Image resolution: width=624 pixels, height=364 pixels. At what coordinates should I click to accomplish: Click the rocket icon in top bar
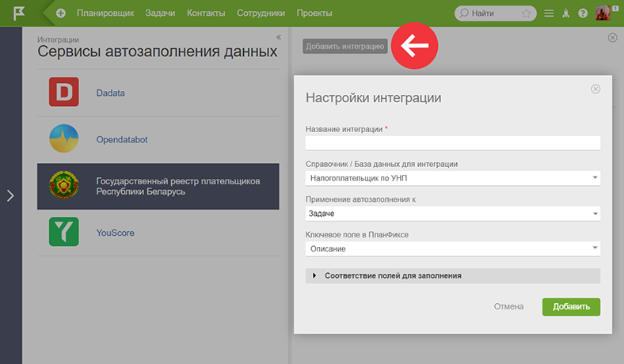click(566, 13)
